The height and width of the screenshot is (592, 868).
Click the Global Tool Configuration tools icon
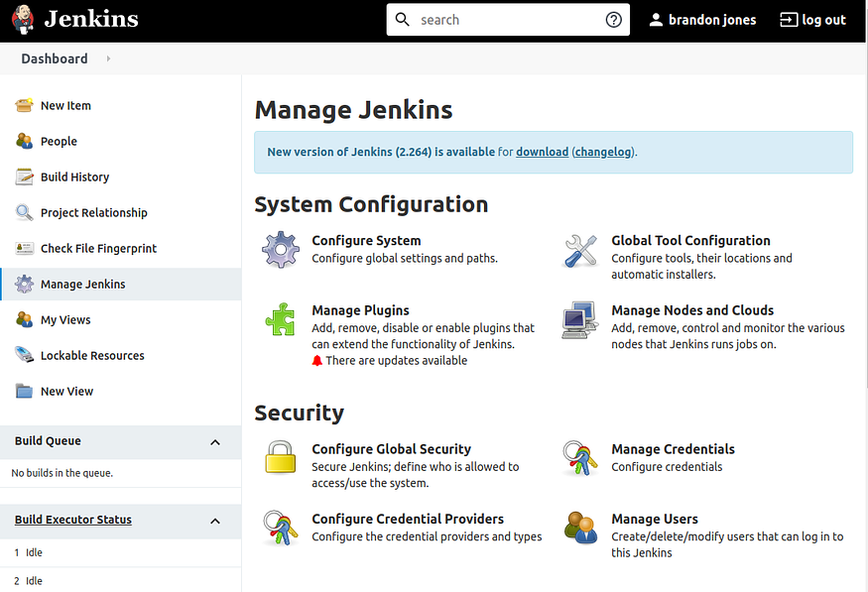pyautogui.click(x=579, y=249)
